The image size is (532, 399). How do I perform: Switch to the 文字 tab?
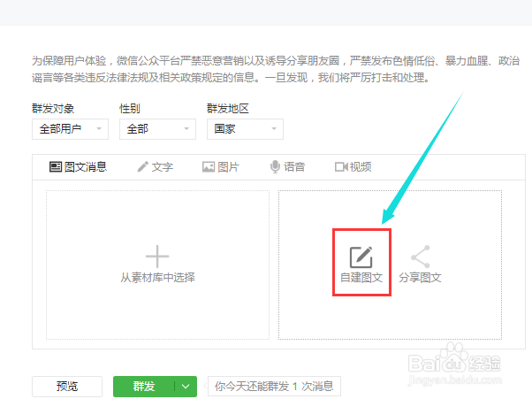[x=155, y=166]
